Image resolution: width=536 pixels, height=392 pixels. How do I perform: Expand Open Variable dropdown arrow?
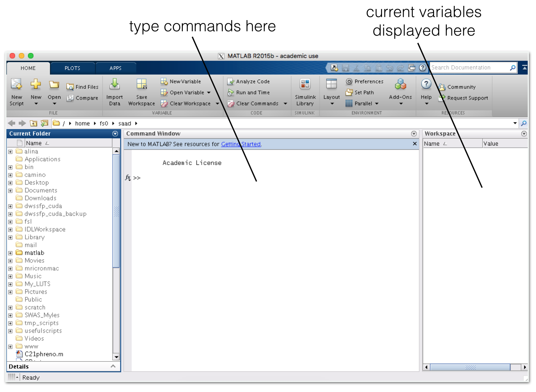coord(209,93)
